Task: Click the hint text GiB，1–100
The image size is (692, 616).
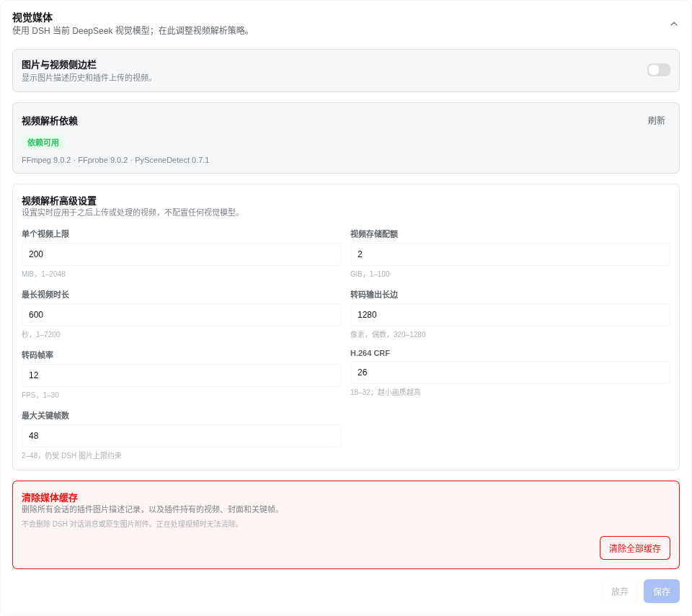Action: [x=370, y=274]
